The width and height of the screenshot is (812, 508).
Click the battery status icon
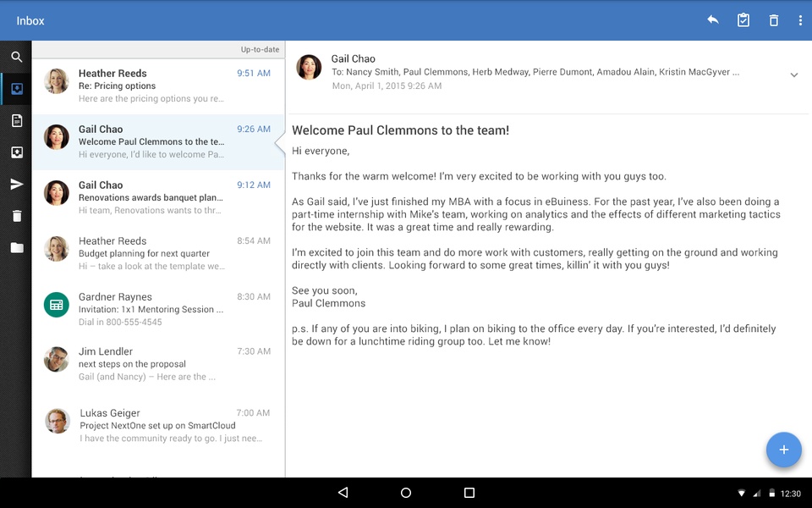point(771,493)
